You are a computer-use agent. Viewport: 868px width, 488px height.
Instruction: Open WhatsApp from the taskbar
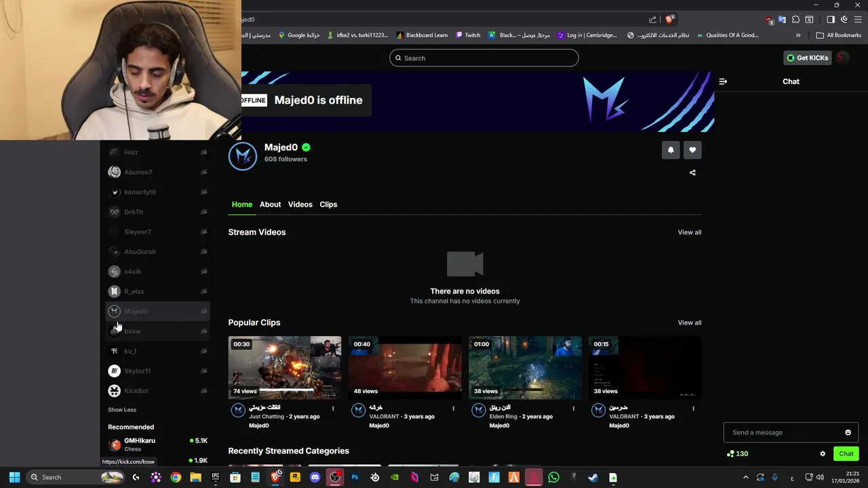(x=553, y=477)
